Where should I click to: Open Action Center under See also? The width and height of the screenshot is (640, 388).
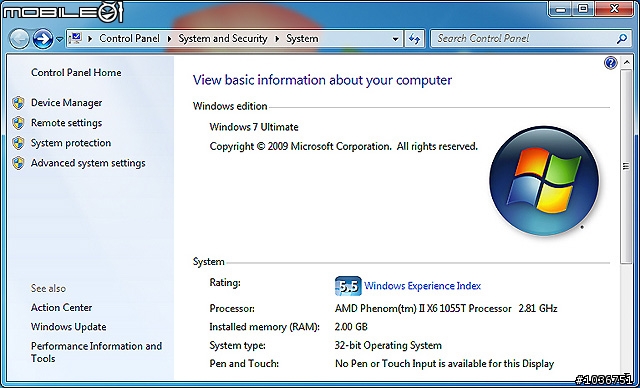tap(62, 307)
